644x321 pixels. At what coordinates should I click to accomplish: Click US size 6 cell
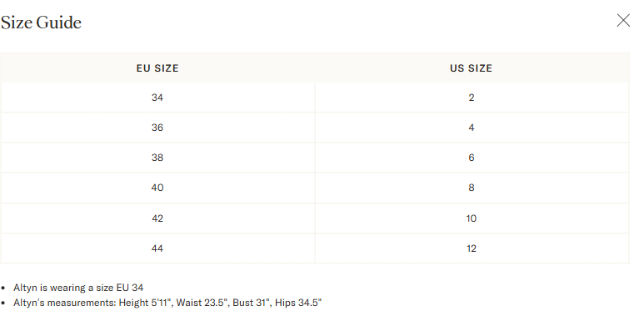472,158
